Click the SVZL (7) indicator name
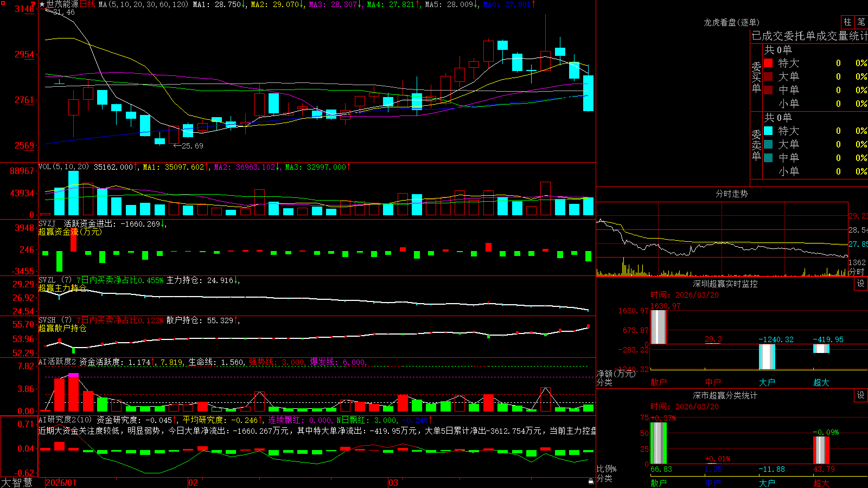This screenshot has width=868, height=488. pos(55,280)
